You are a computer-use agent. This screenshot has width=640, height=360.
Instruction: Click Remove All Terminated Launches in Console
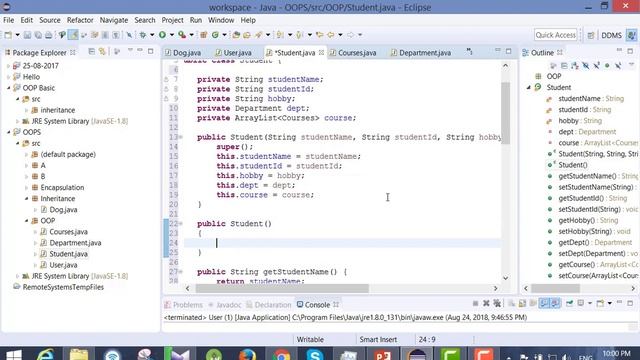[497, 303]
